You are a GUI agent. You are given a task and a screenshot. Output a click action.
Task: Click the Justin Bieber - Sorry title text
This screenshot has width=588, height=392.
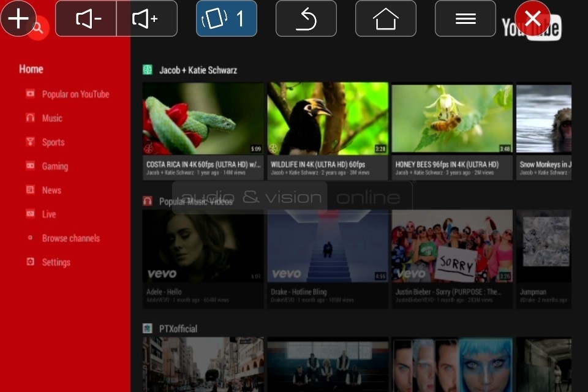click(x=448, y=292)
